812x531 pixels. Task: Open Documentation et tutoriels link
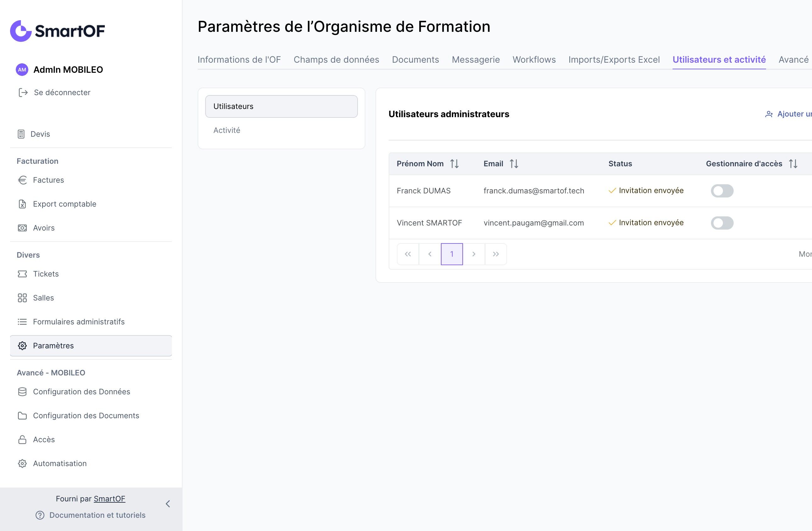[97, 515]
